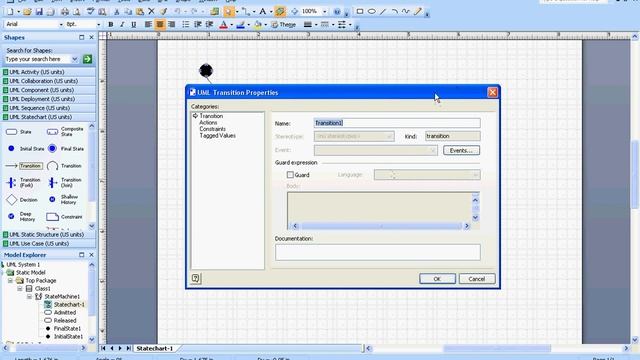Open the UML Static Structure stencil
640x360 pixels.
coord(49,234)
